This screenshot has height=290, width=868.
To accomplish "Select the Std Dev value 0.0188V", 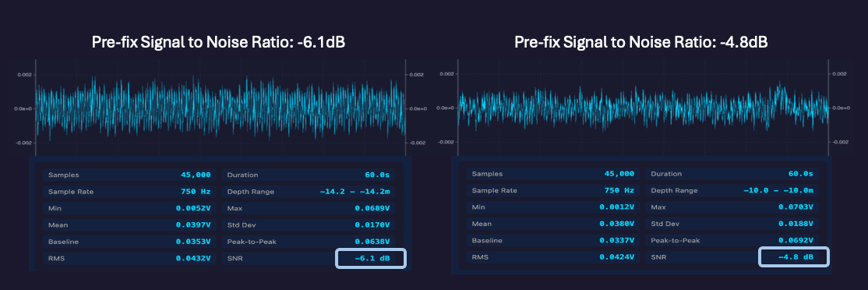I will [796, 224].
